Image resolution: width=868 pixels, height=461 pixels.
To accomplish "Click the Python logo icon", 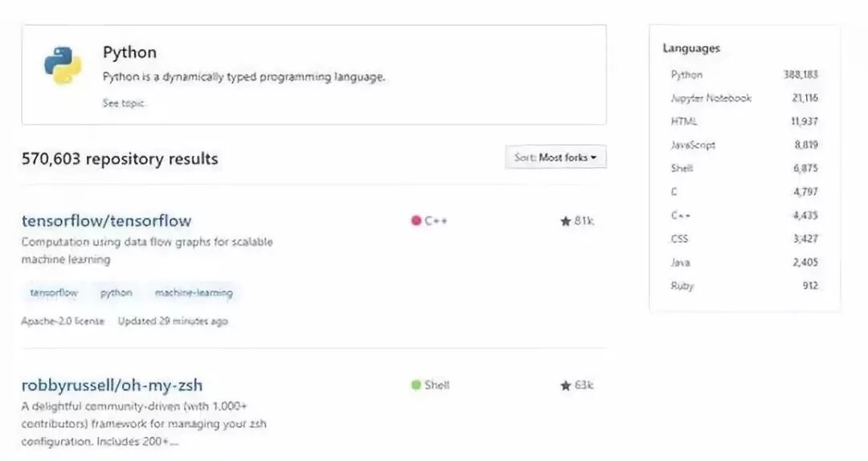I will (x=63, y=66).
